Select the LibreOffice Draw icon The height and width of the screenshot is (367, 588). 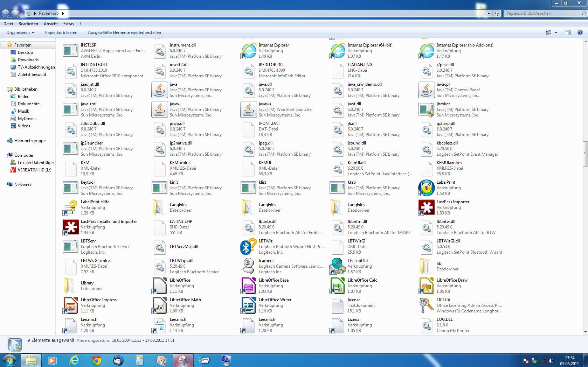click(x=426, y=286)
